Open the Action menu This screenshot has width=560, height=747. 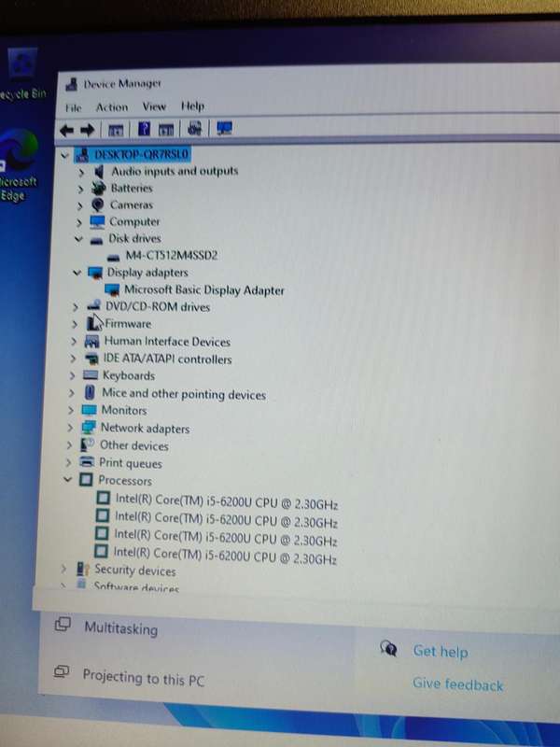click(x=112, y=107)
